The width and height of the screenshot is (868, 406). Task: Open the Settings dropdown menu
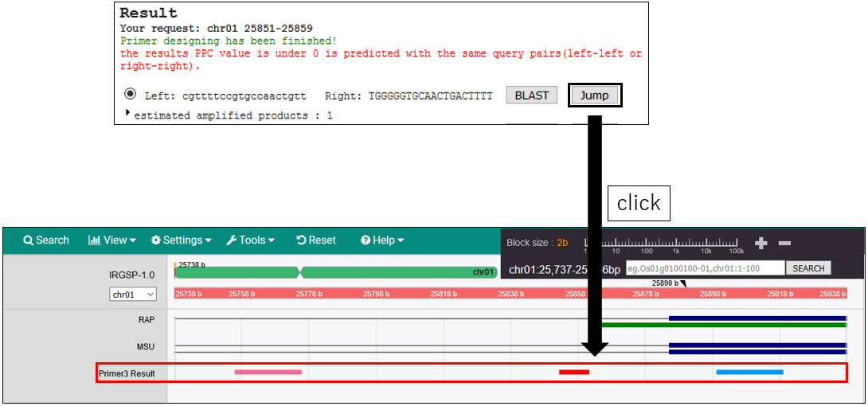pyautogui.click(x=182, y=240)
